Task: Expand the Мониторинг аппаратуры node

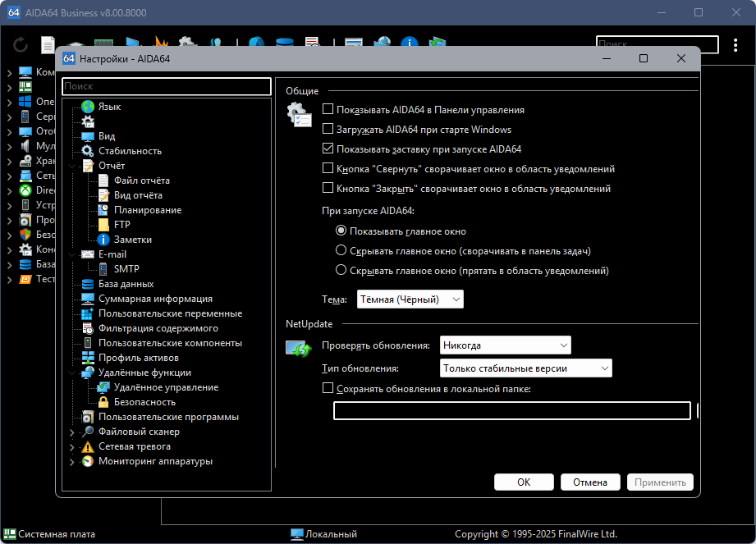Action: coord(72,462)
